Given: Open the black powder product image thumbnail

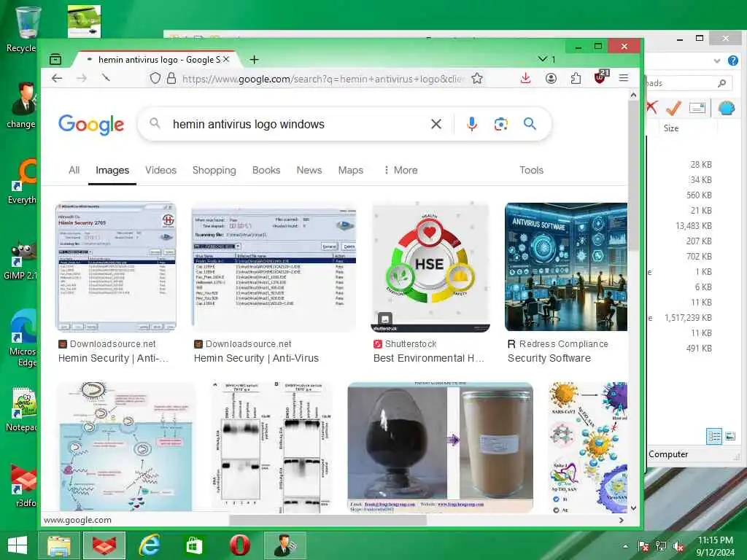Looking at the screenshot, I should (440, 448).
